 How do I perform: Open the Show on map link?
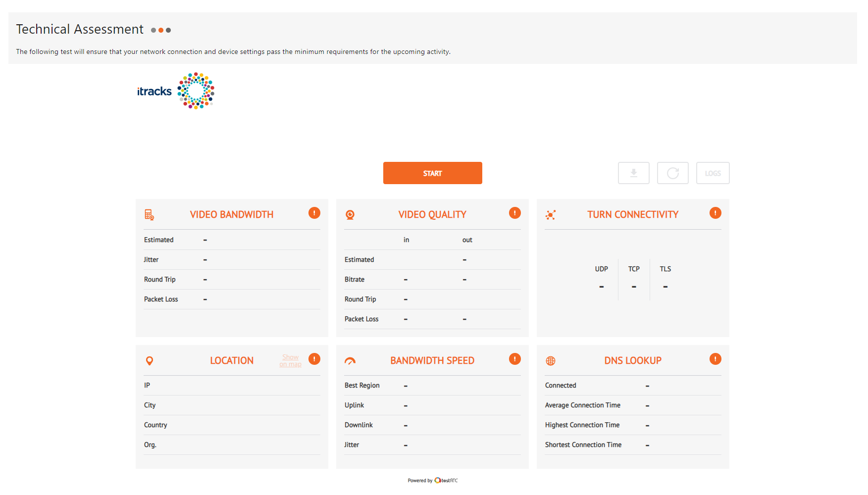(291, 360)
